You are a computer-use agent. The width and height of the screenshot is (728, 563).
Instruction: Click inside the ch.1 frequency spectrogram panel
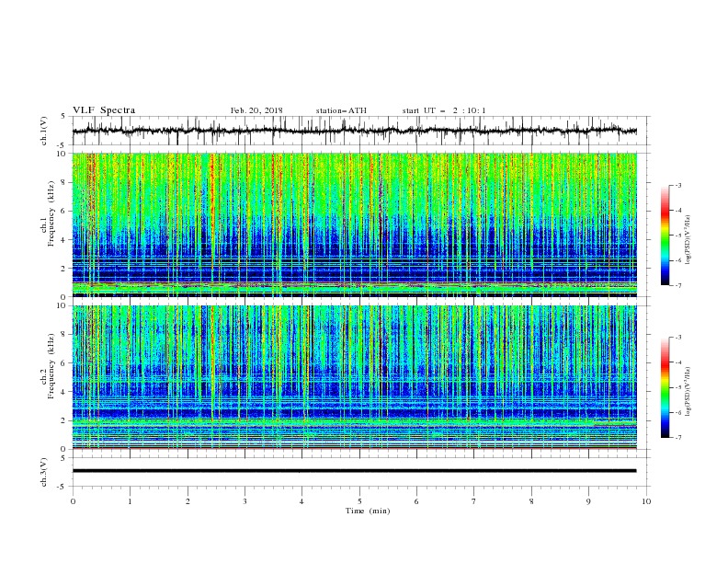(354, 224)
